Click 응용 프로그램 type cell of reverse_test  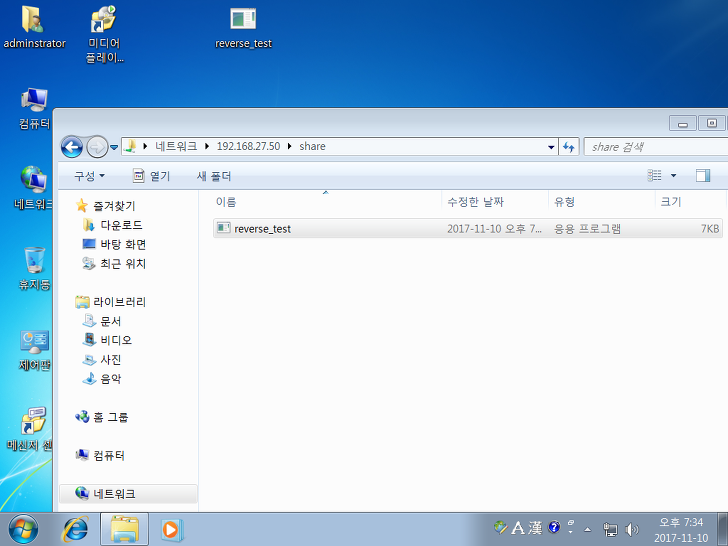(x=587, y=229)
